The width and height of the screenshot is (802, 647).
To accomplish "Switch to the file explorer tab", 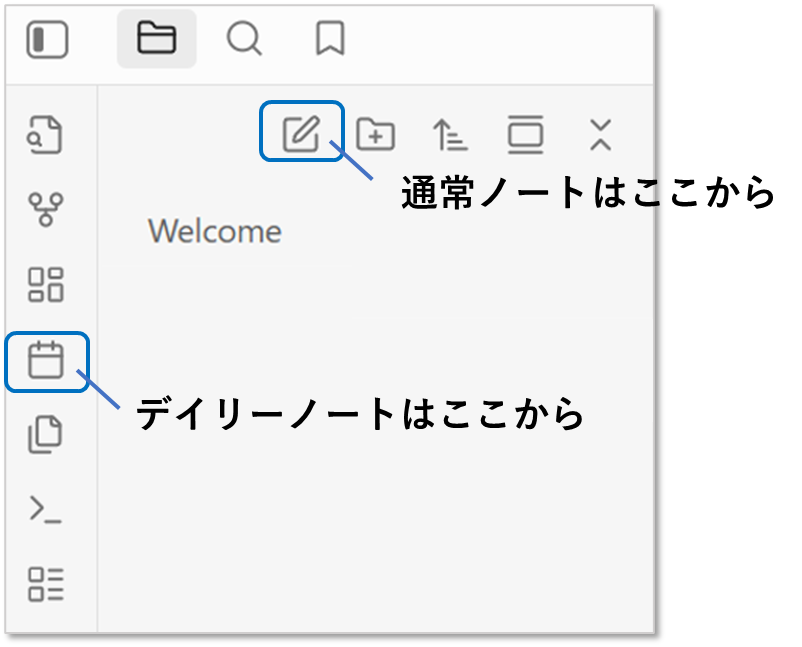I will (156, 39).
